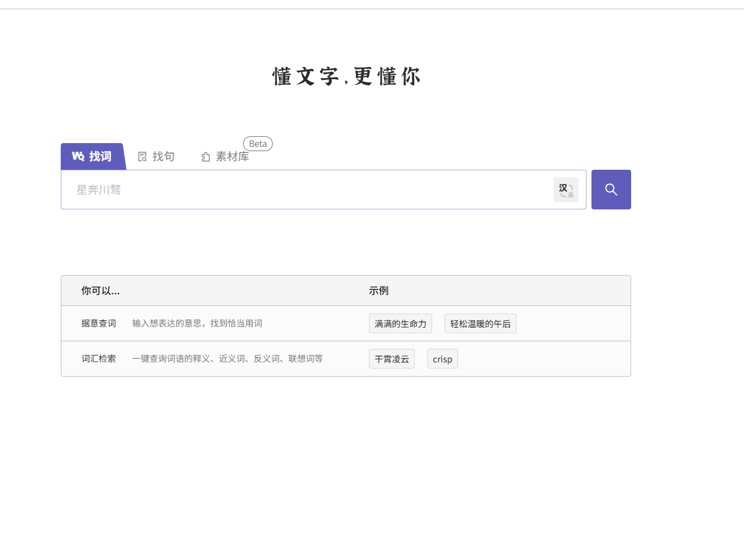Click the 示例 column header
The image size is (744, 560).
pyautogui.click(x=378, y=291)
